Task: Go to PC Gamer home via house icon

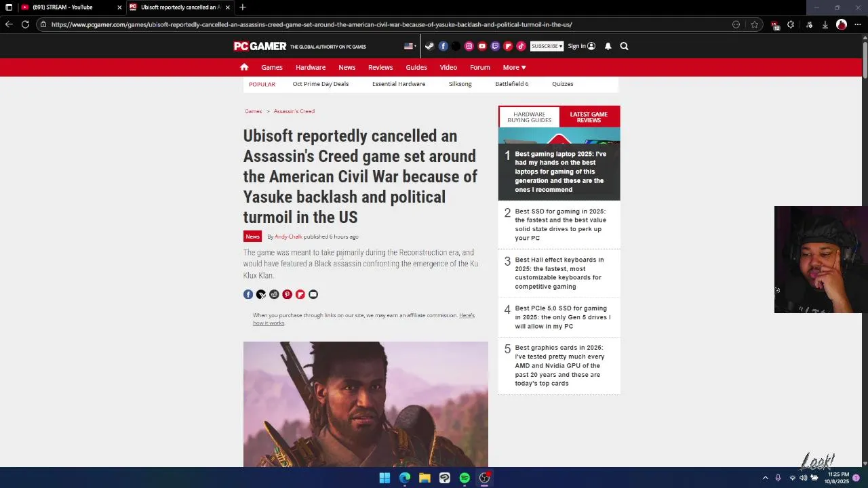Action: click(244, 67)
